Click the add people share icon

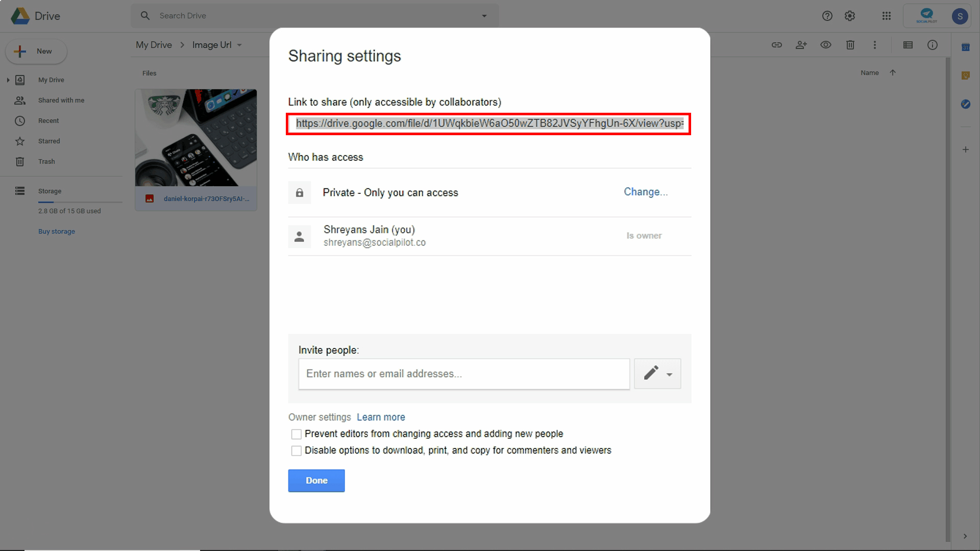click(x=801, y=45)
